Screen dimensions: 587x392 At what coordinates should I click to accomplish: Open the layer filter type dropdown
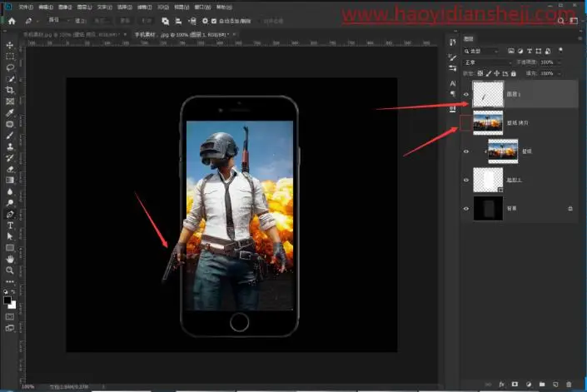(481, 51)
